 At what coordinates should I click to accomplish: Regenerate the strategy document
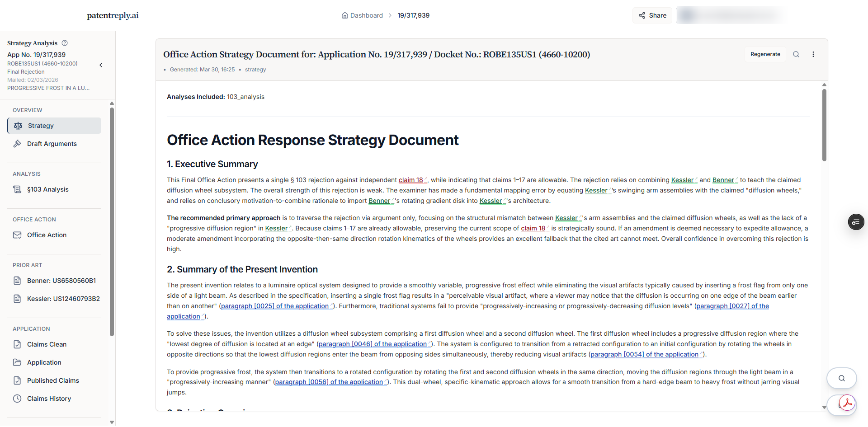pyautogui.click(x=765, y=54)
